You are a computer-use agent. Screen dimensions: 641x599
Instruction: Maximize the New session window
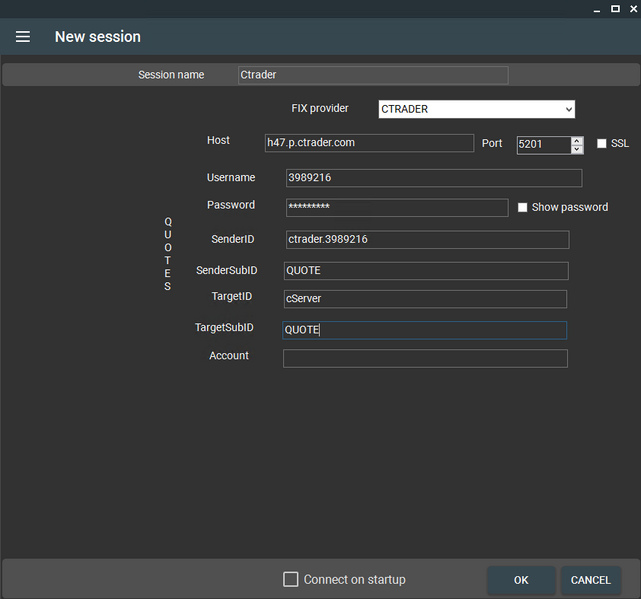(614, 8)
